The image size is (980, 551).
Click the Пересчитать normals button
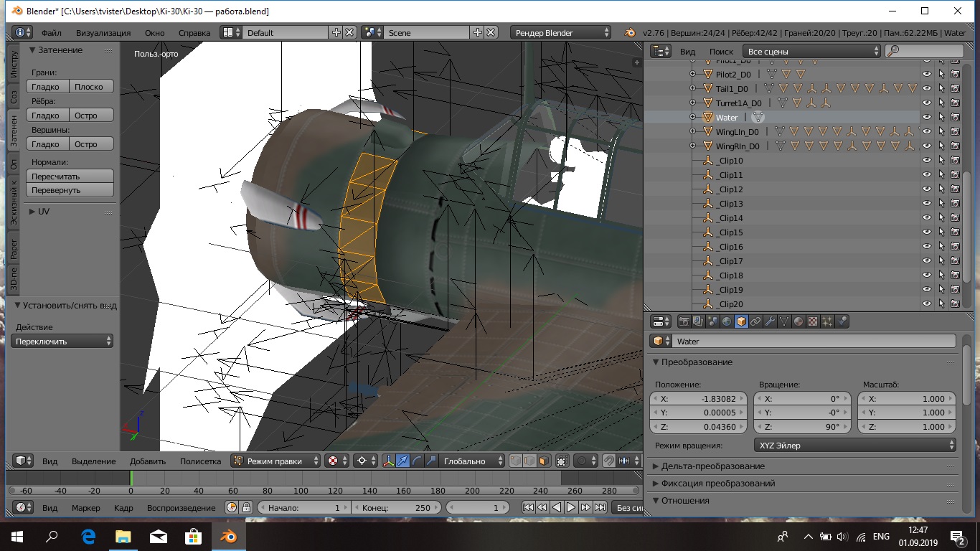tap(70, 176)
